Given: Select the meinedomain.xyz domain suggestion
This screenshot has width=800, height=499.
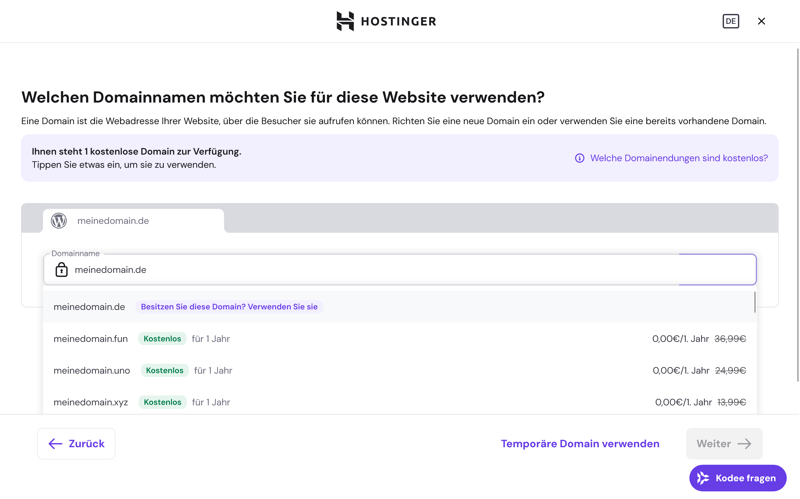Looking at the screenshot, I should (90, 402).
